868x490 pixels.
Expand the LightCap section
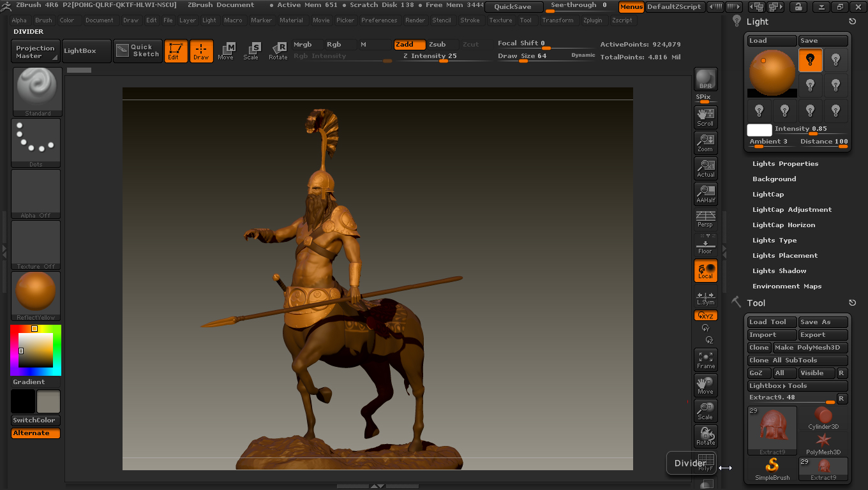(x=768, y=195)
